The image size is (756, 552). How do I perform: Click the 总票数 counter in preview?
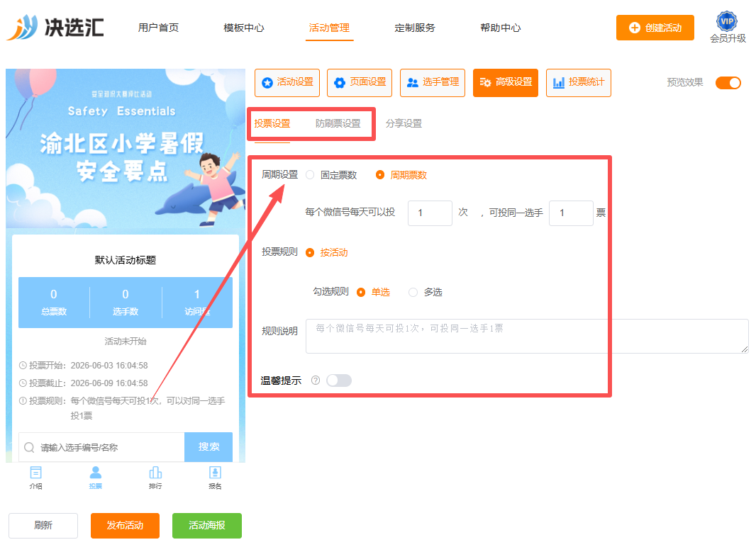(x=53, y=303)
